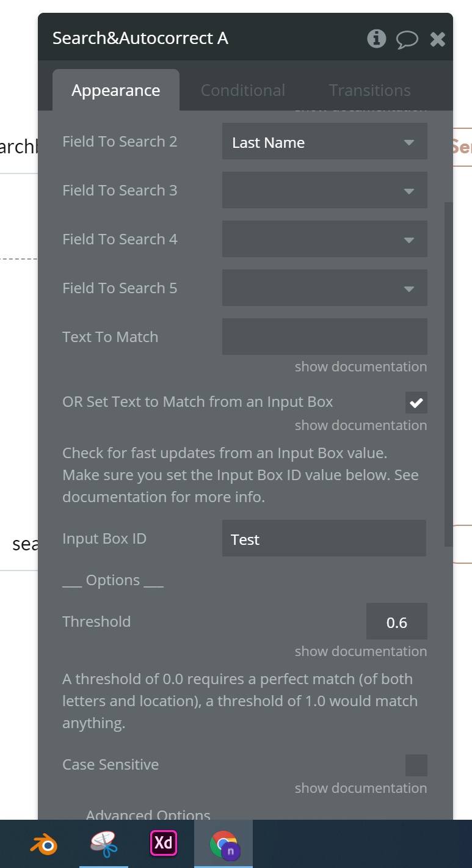Expand the Field To Search 4 dropdown
Image resolution: width=472 pixels, height=868 pixels.
click(324, 239)
